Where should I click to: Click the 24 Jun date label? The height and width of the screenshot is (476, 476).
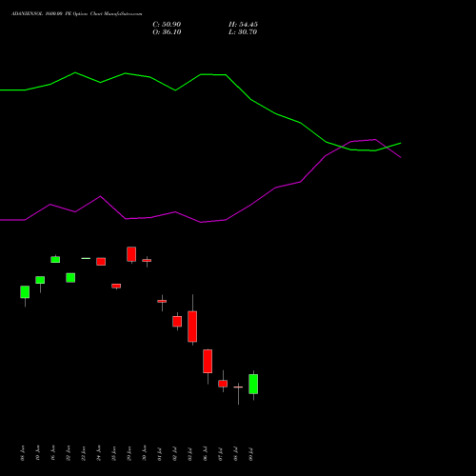(x=99, y=453)
